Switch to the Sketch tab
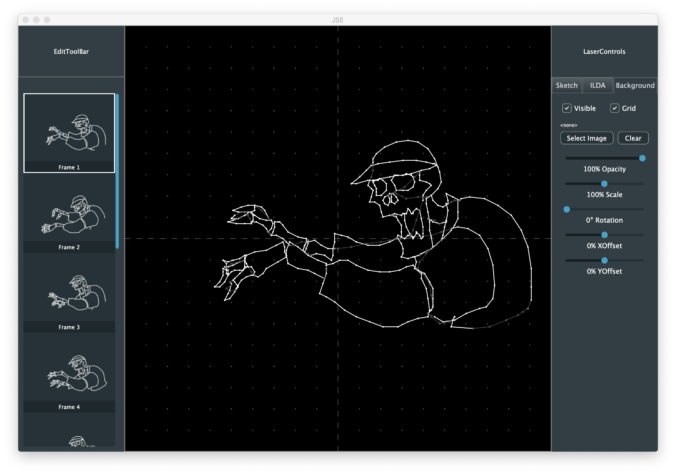Viewport: 676px width, 474px height. 567,85
